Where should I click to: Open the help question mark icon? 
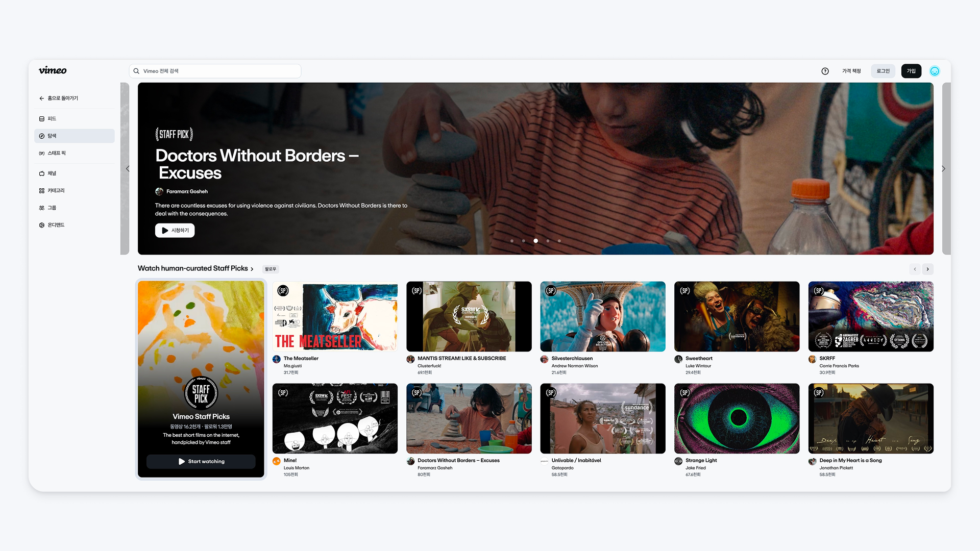pyautogui.click(x=825, y=71)
